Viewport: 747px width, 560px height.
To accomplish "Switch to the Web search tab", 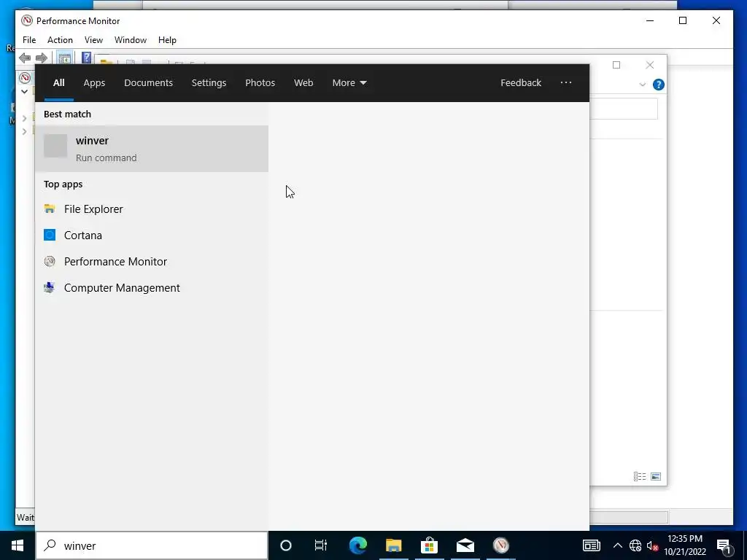I will pyautogui.click(x=303, y=83).
